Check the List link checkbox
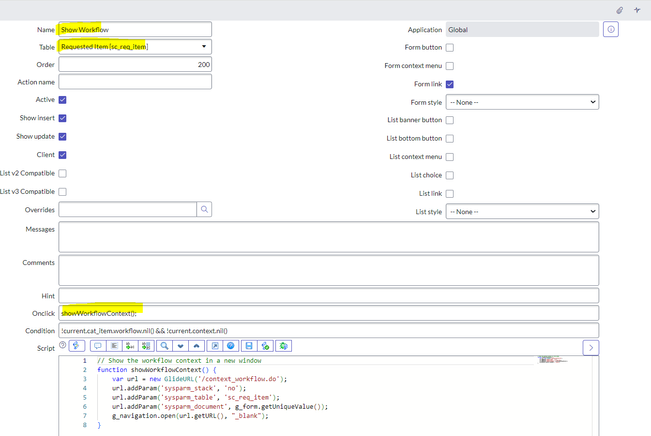 450,194
